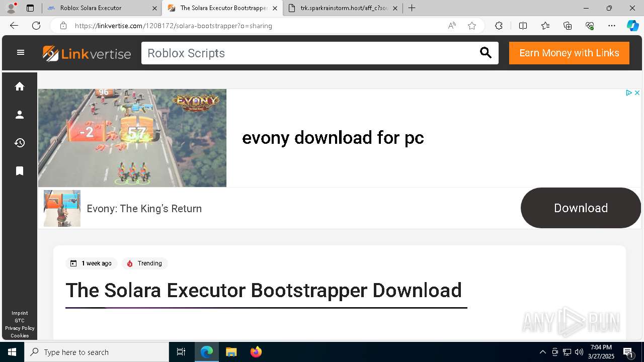Open File Explorer from taskbar

coord(231,352)
